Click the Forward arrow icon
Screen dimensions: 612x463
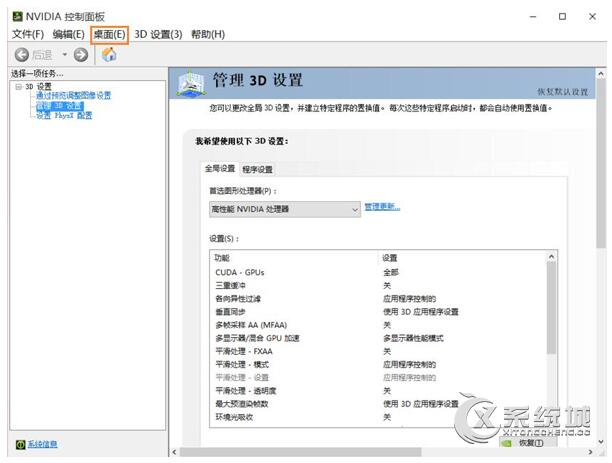(80, 54)
